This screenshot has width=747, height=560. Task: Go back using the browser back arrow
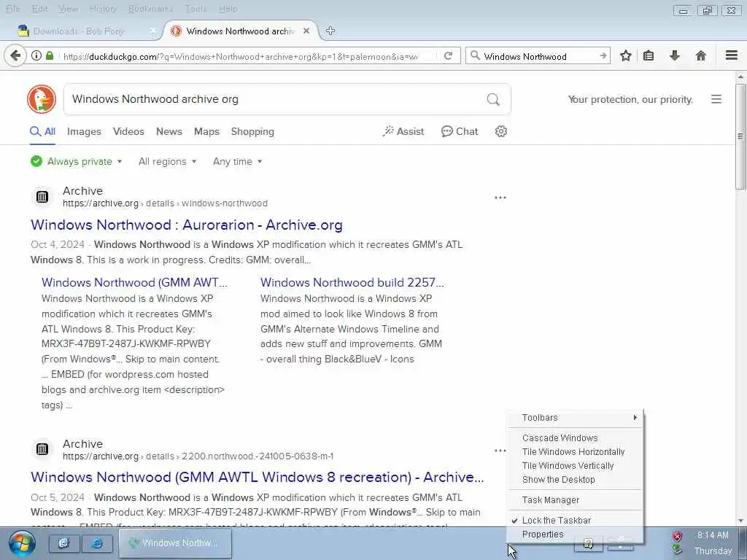tap(15, 55)
